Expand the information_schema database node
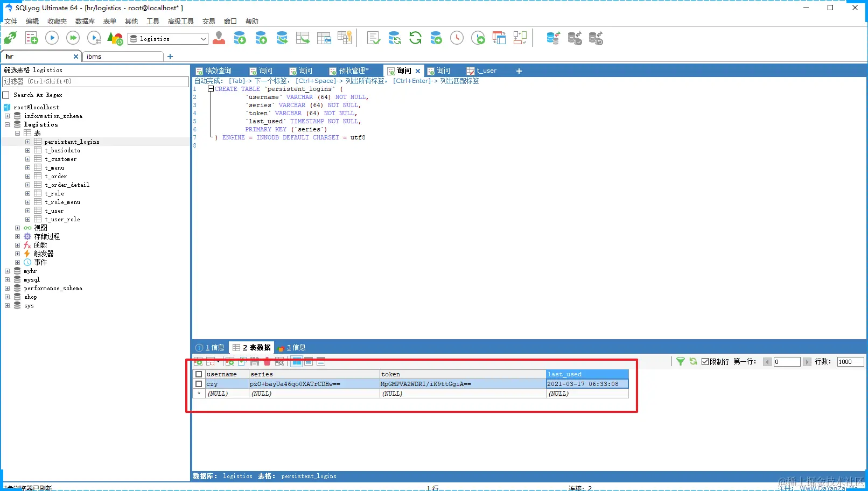868x491 pixels. click(x=7, y=116)
